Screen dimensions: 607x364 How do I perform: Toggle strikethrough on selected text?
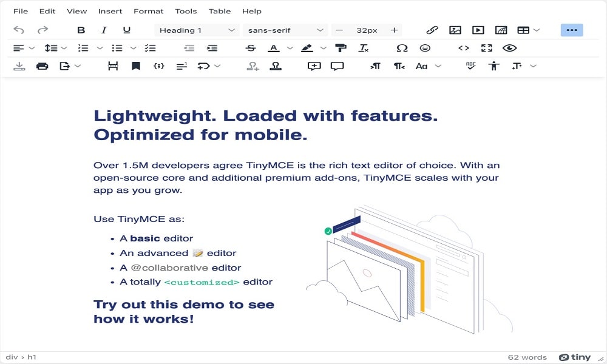point(251,48)
